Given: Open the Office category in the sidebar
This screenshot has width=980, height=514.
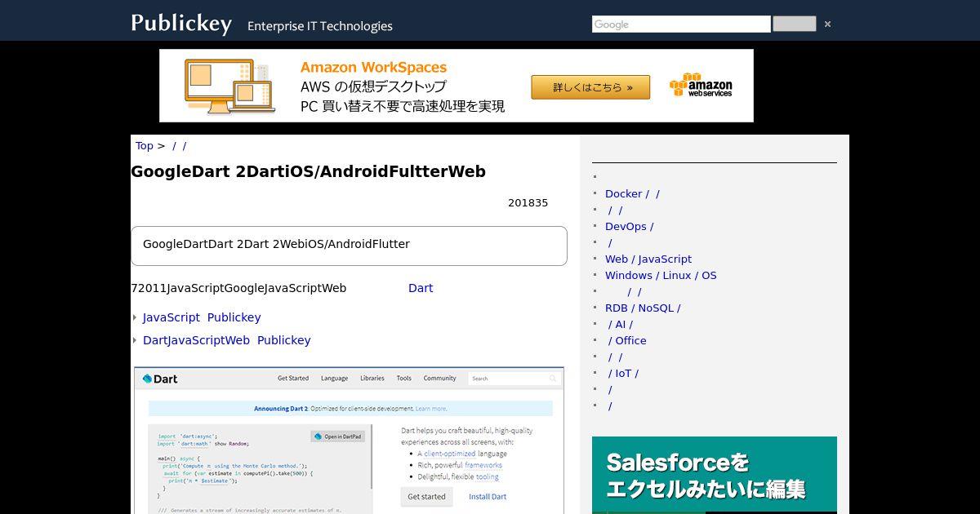Looking at the screenshot, I should [627, 341].
